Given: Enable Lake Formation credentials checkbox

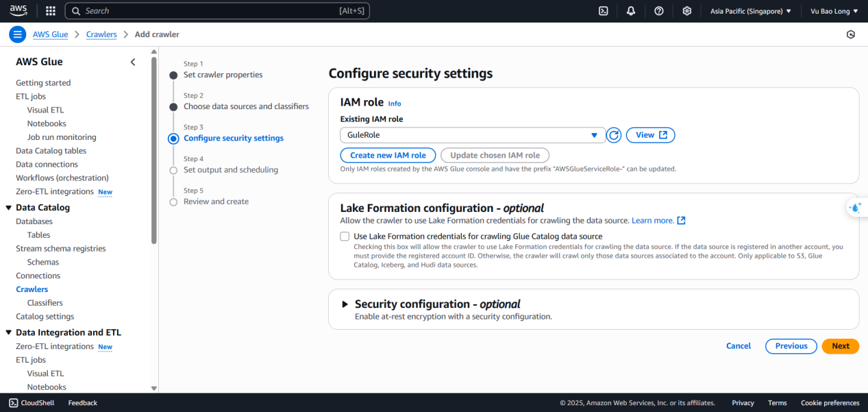Looking at the screenshot, I should (x=345, y=237).
